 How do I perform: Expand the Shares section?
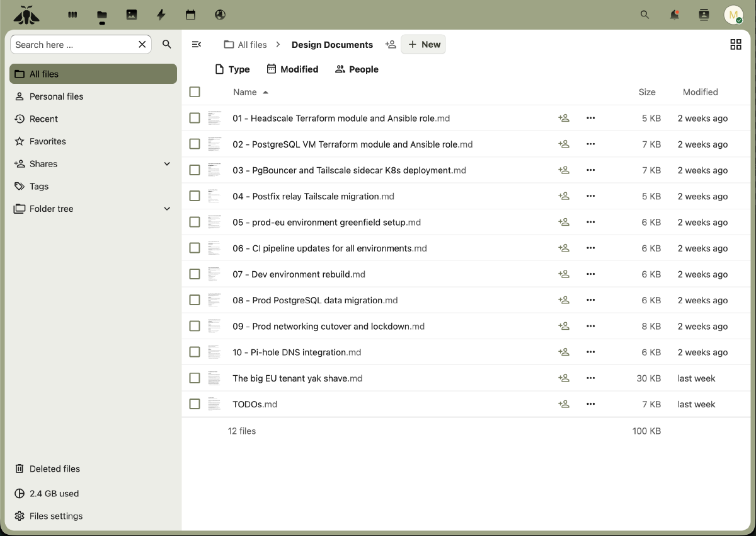[x=167, y=163]
